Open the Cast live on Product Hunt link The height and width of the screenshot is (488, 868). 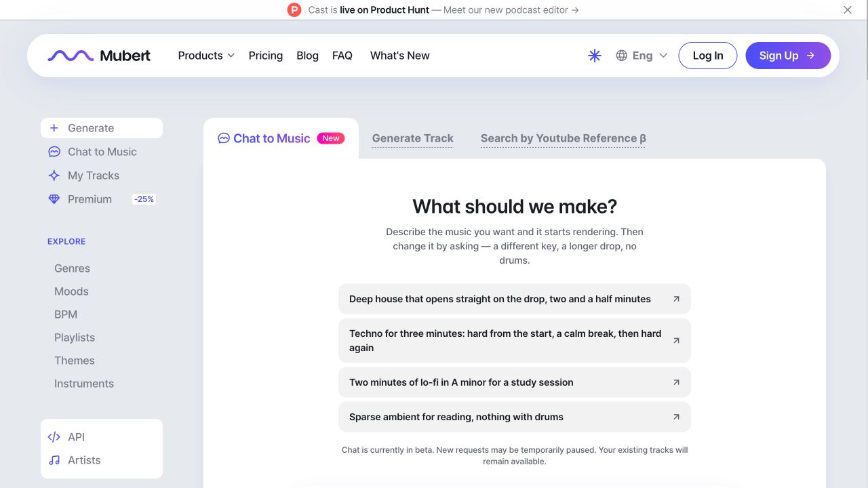443,9
